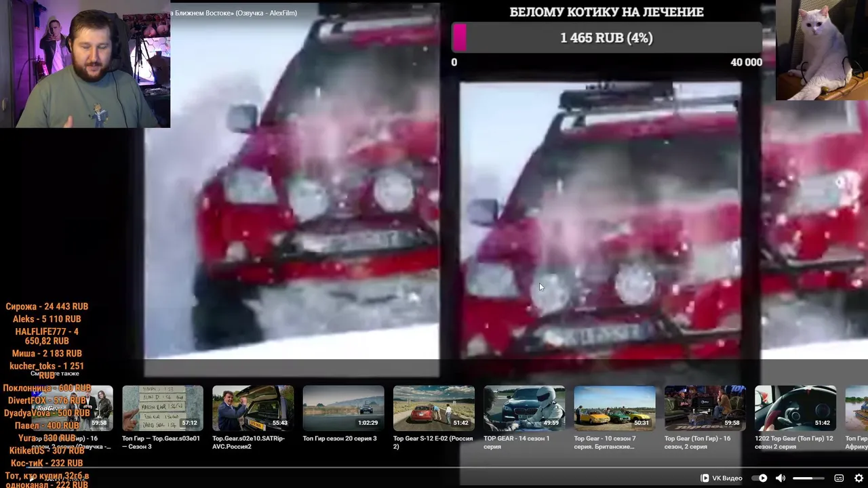Image resolution: width=868 pixels, height=488 pixels.
Task: Open the 1:02:29 thumbnail for сезон 20 серия 3
Action: point(343,408)
